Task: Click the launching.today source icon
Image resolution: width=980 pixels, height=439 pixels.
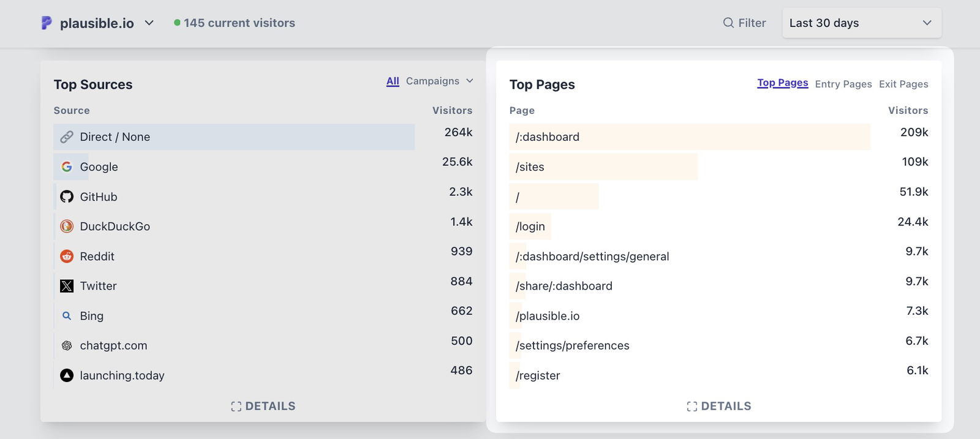Action: coord(67,375)
